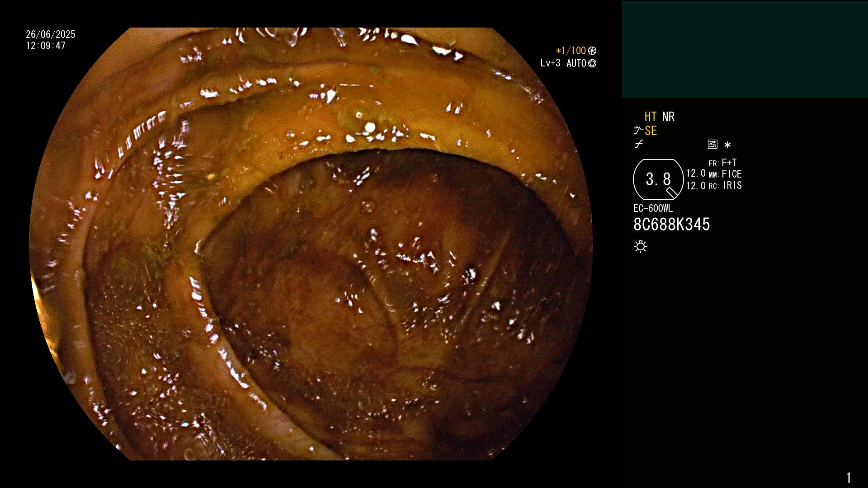This screenshot has width=868, height=488.
Task: Open the sliders settings icon
Action: point(712,144)
